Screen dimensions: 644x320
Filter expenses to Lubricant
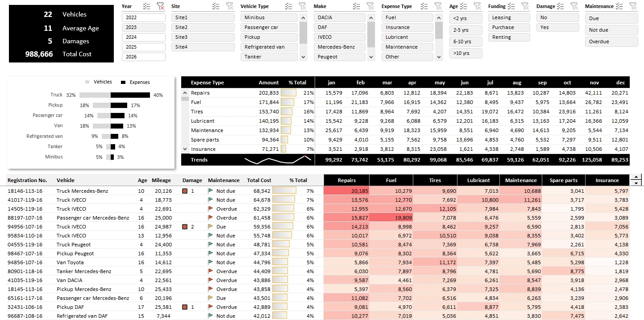click(x=407, y=37)
